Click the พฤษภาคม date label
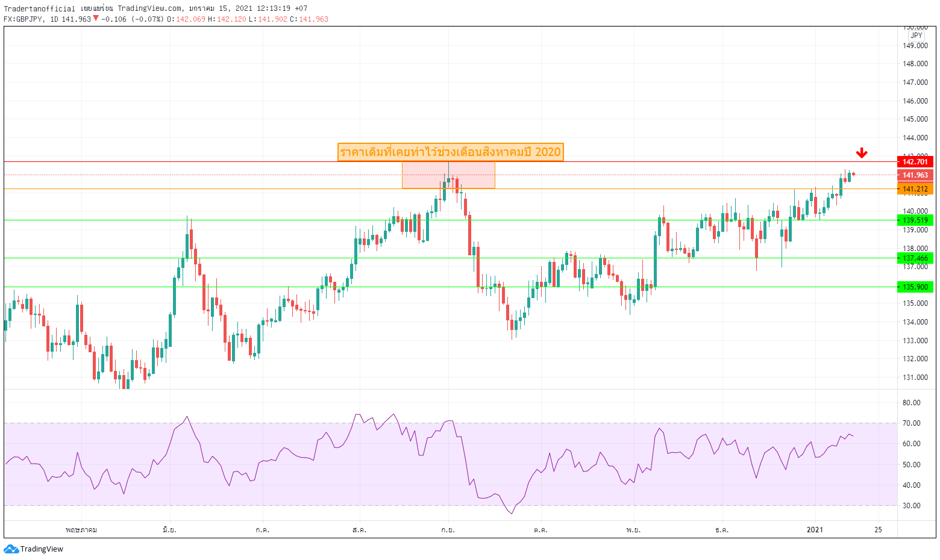This screenshot has height=560, width=940. 81,530
